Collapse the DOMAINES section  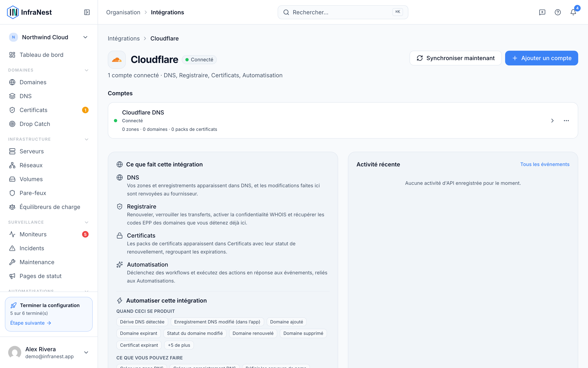(x=87, y=70)
